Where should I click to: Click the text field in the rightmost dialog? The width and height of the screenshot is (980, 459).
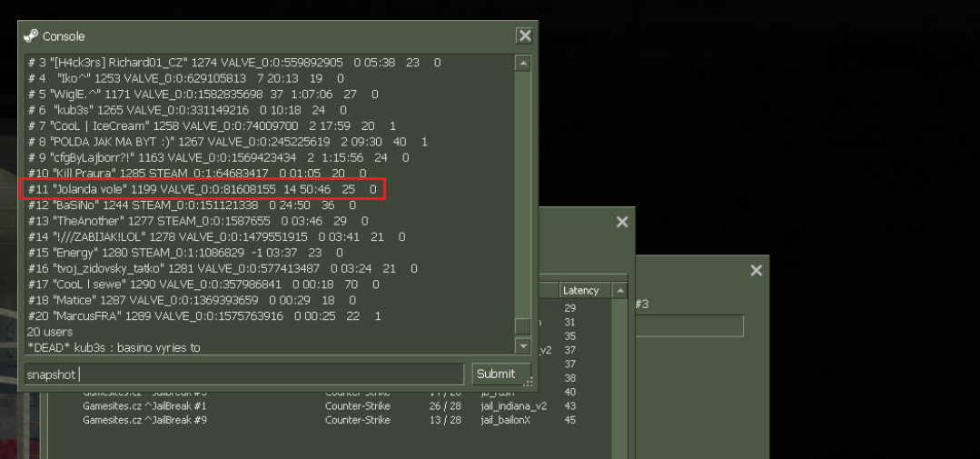[x=689, y=325]
